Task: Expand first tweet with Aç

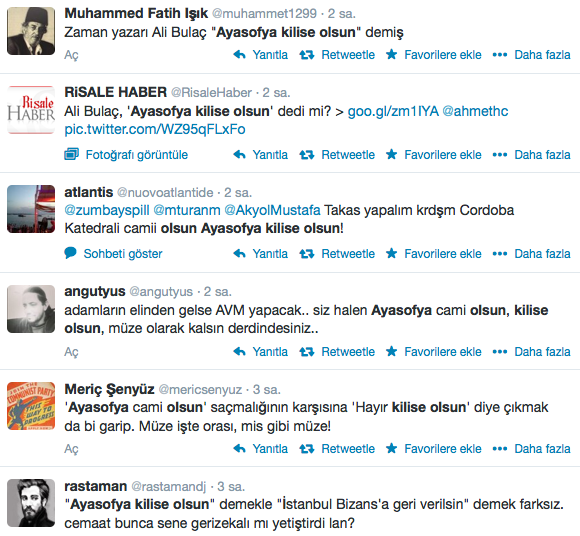Action: tap(71, 55)
